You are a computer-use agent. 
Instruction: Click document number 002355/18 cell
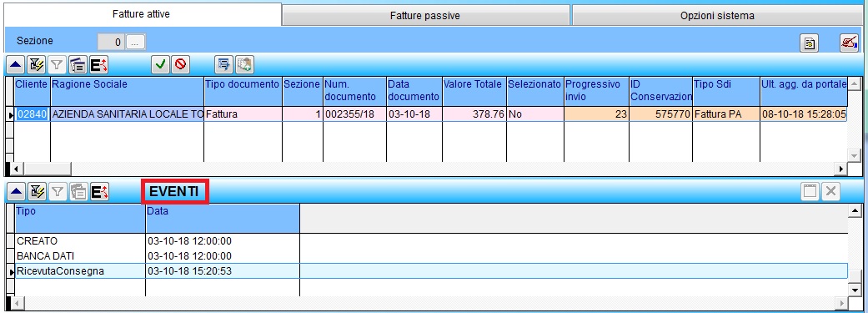354,114
